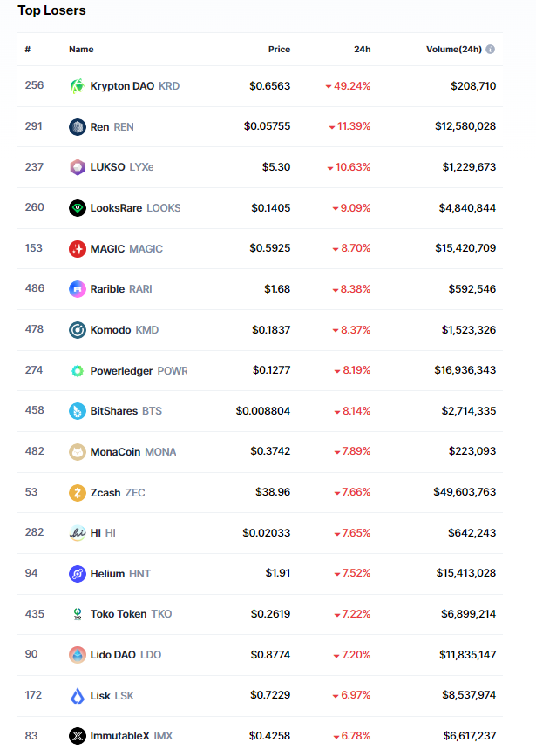536x756 pixels.
Task: Sort table by Price column header
Action: coord(279,50)
